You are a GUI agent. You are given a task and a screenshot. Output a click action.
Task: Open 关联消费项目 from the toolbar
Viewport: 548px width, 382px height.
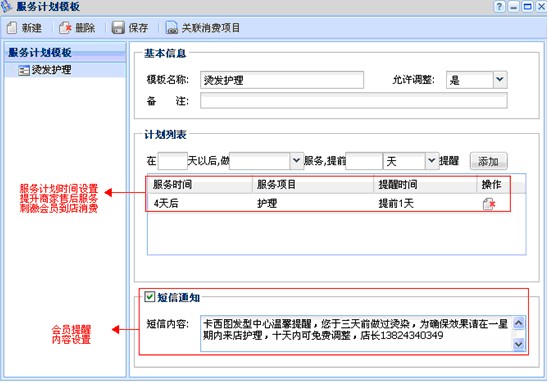point(203,28)
